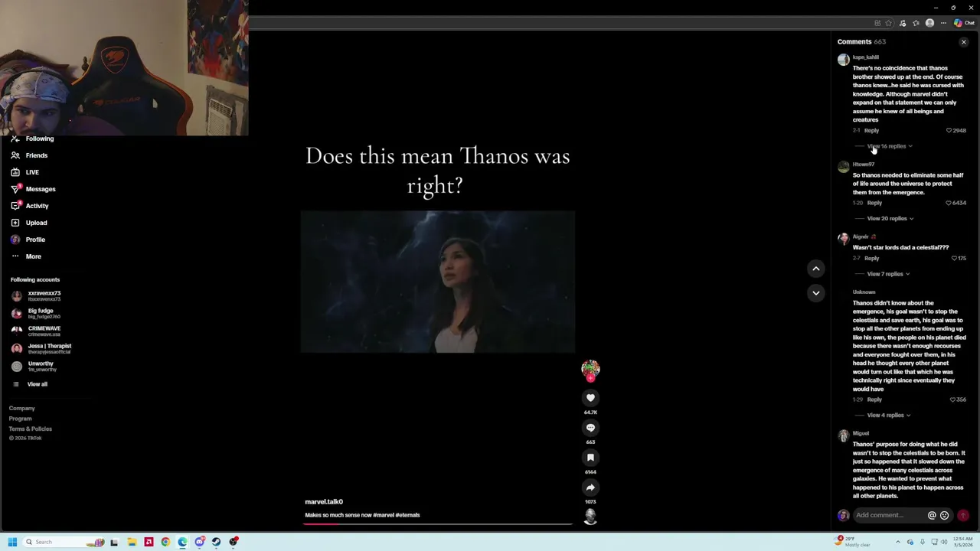This screenshot has height=551, width=980.
Task: Reply to Htown97's comment
Action: (874, 203)
